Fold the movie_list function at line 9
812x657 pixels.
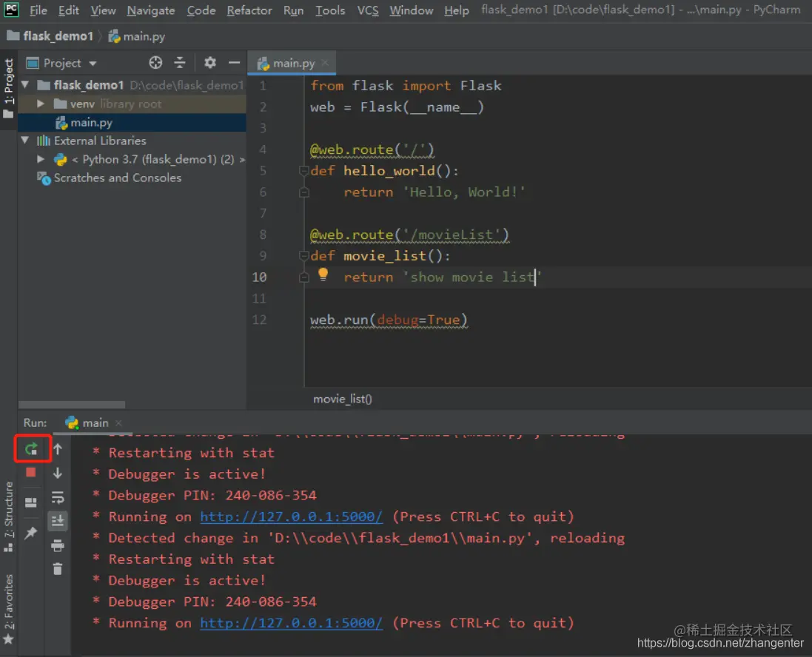point(304,256)
